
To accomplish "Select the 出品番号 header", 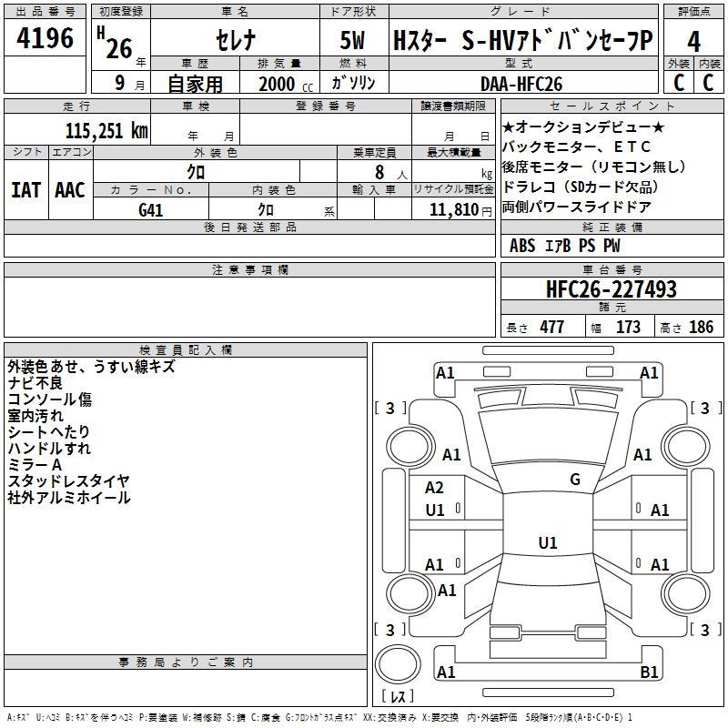I will point(45,12).
